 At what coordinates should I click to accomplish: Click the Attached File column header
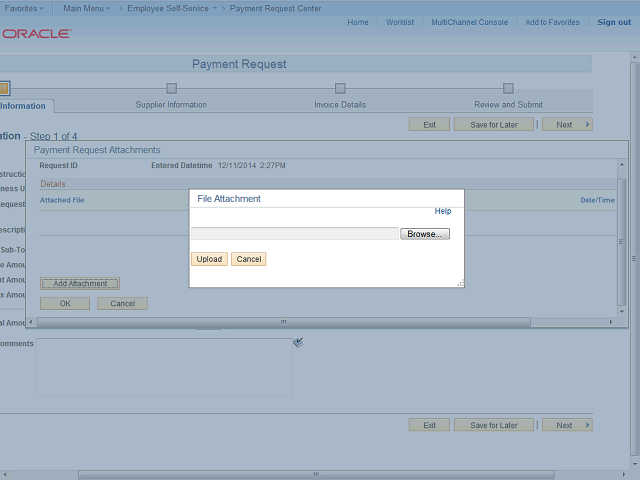pos(62,200)
